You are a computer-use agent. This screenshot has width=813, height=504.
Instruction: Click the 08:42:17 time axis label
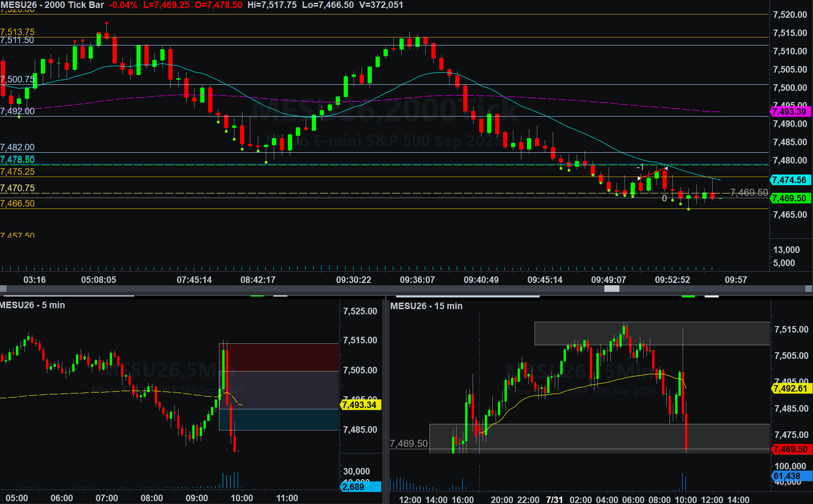[x=258, y=280]
